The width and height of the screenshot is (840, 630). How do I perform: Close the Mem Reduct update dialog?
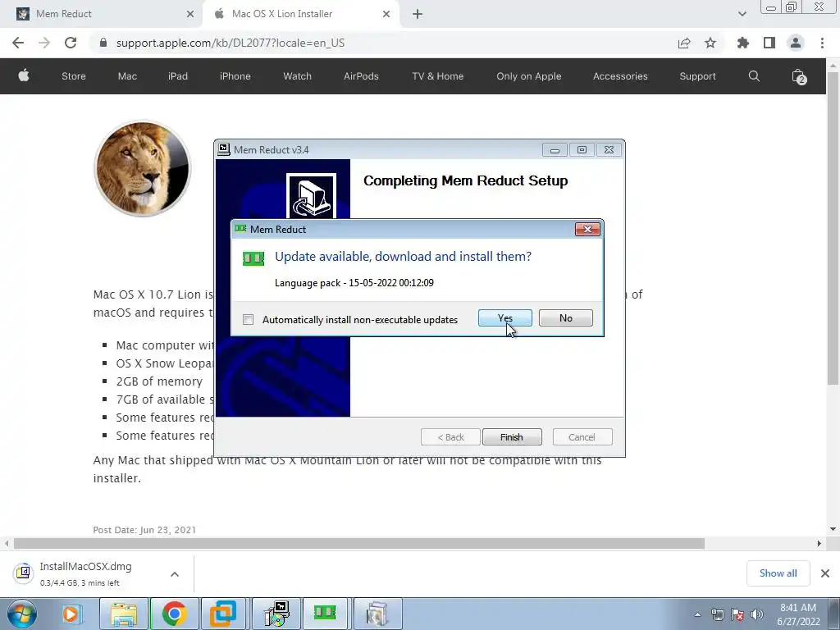click(587, 230)
